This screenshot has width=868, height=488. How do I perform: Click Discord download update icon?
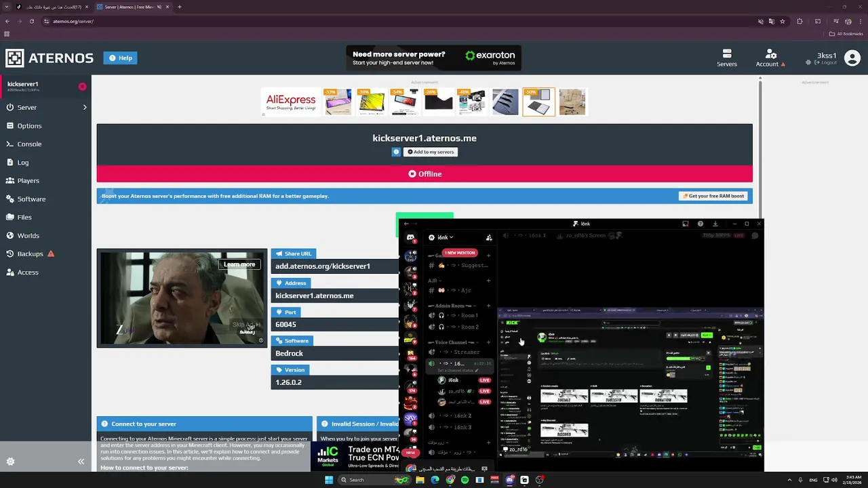pos(715,224)
